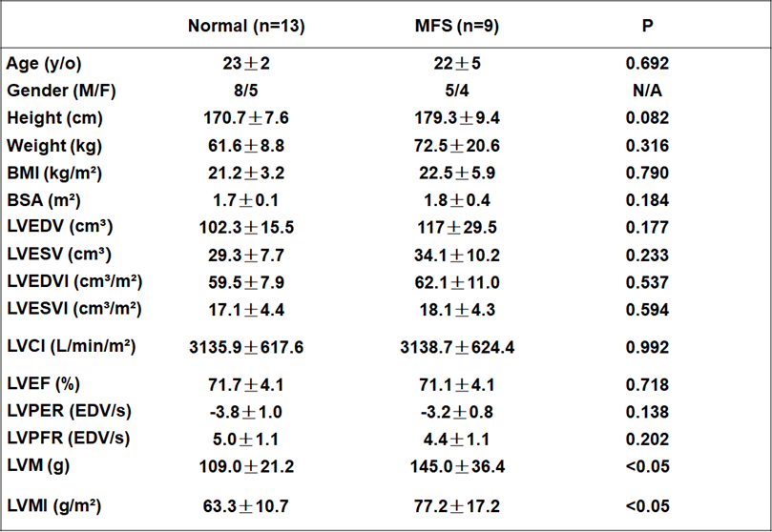Click the LVCI (L/min/m²) row label
772x532 pixels.
tap(72, 347)
